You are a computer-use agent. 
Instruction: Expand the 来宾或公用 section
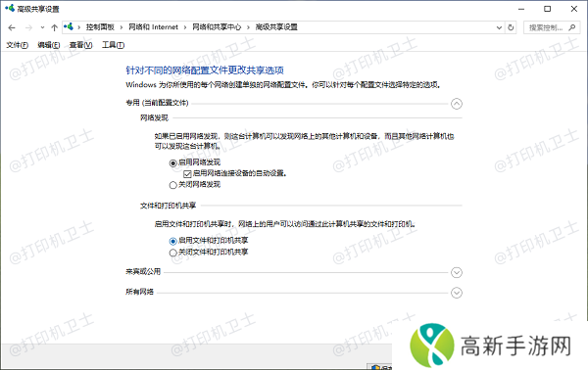coord(457,272)
